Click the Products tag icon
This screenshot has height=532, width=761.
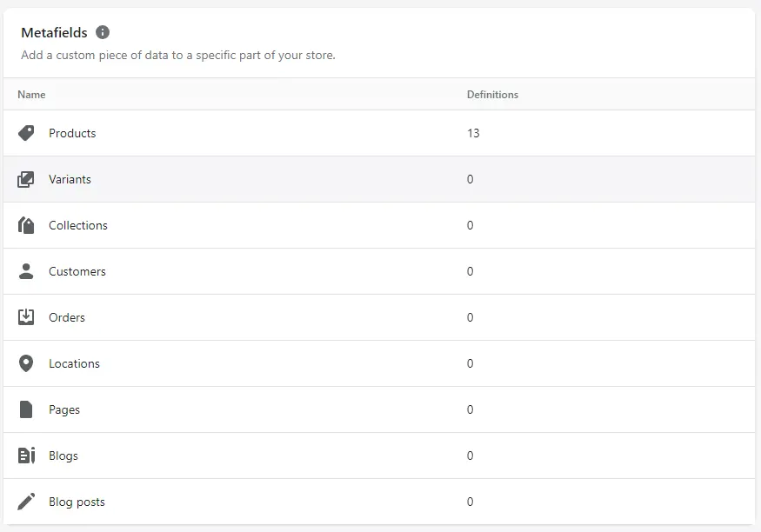click(26, 133)
